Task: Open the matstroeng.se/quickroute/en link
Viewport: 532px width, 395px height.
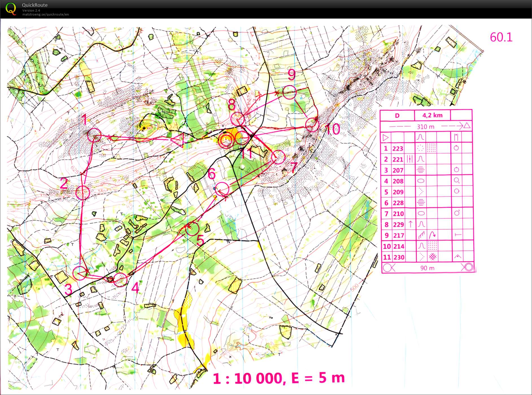Action: point(45,14)
